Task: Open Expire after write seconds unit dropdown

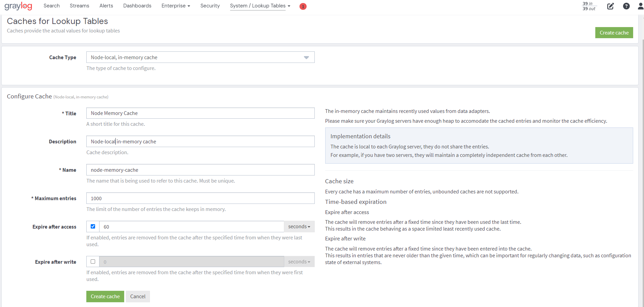Action: click(x=299, y=262)
